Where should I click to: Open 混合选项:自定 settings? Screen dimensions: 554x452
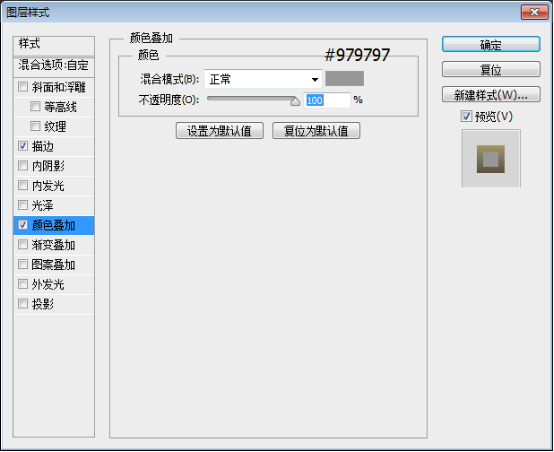(x=54, y=65)
